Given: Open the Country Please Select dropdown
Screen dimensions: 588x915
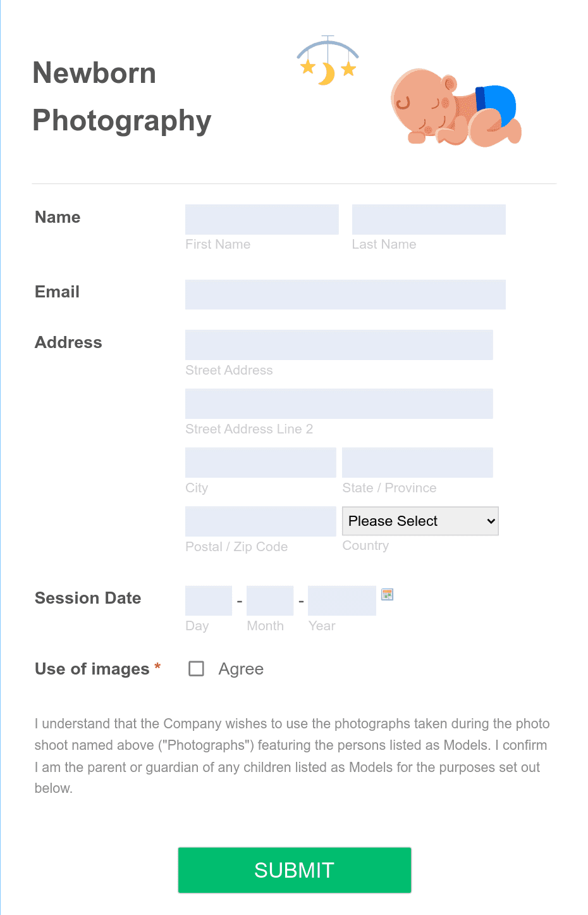Looking at the screenshot, I should (420, 521).
